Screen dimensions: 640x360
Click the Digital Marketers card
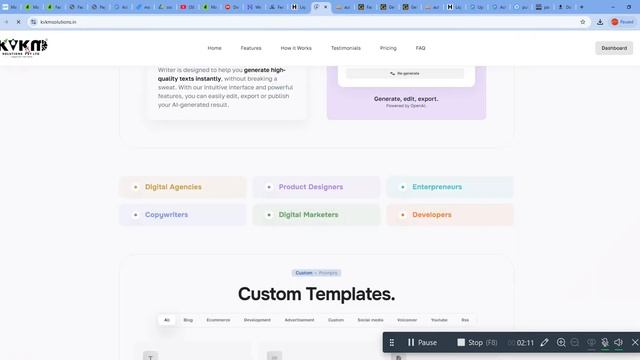pos(316,215)
